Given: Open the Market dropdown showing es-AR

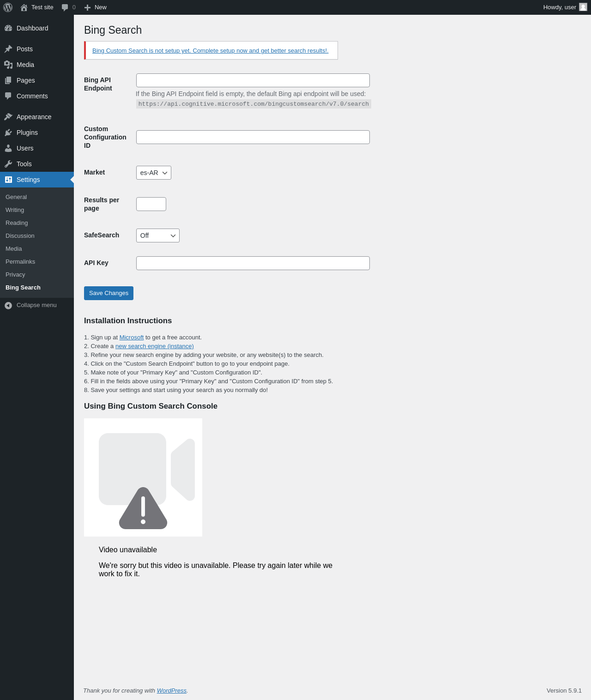Looking at the screenshot, I should [154, 173].
